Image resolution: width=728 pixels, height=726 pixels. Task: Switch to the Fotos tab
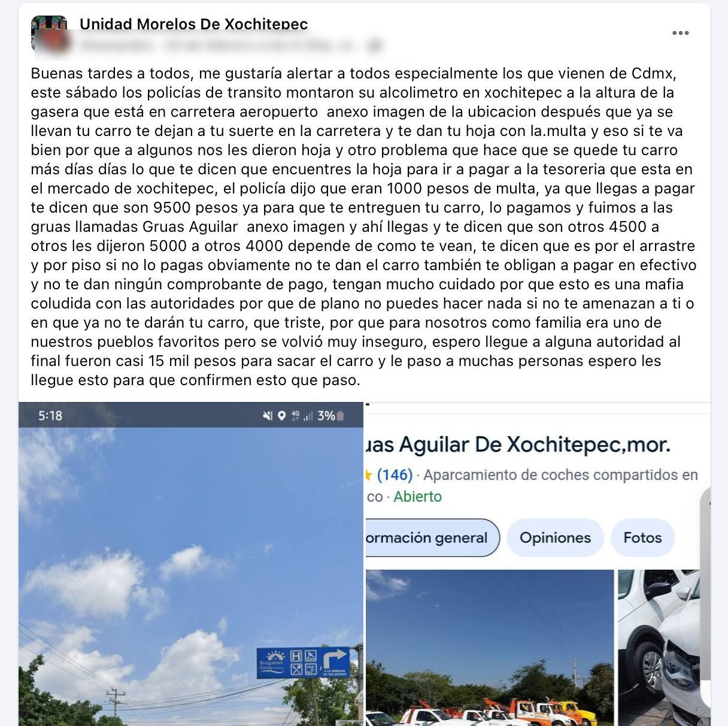coord(642,537)
